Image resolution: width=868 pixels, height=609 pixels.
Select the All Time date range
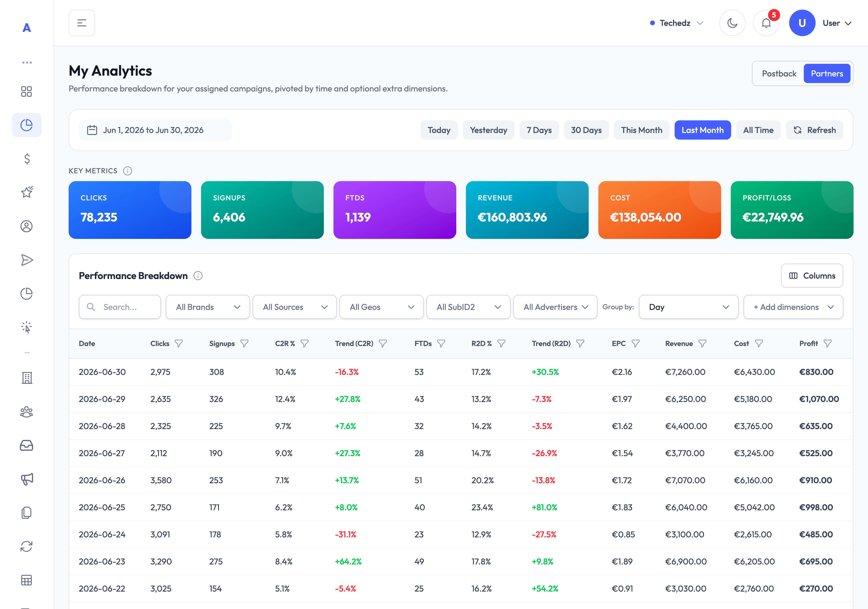[758, 130]
